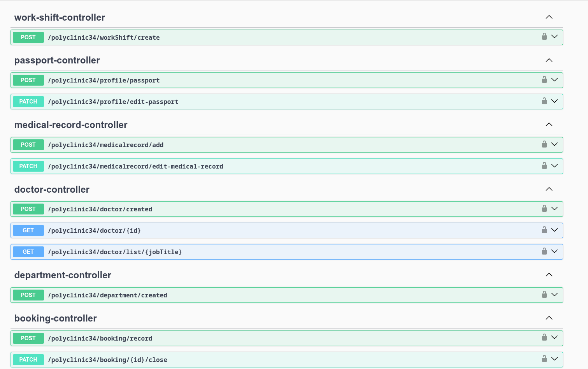The height and width of the screenshot is (369, 588).
Task: Collapse the booking-controller section arrow
Action: click(549, 318)
